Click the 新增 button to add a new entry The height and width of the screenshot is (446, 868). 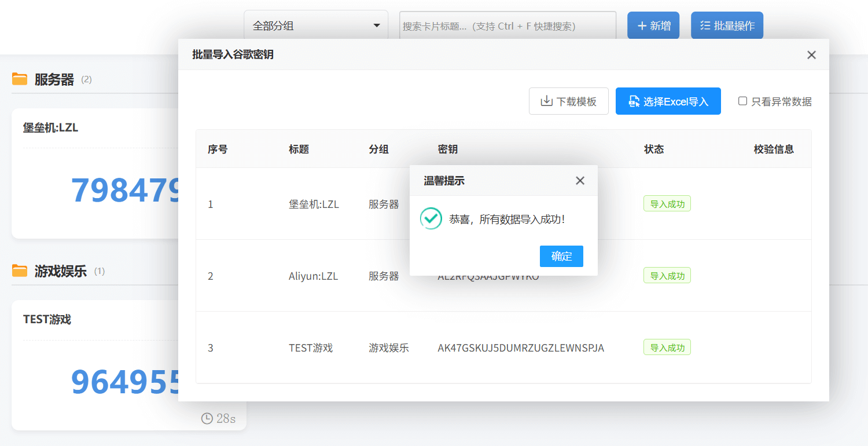point(653,25)
